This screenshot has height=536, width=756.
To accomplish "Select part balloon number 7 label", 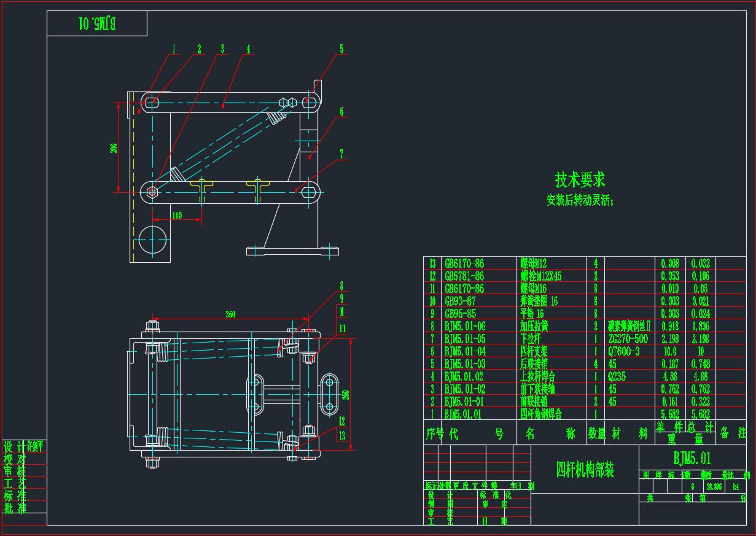I will click(341, 155).
